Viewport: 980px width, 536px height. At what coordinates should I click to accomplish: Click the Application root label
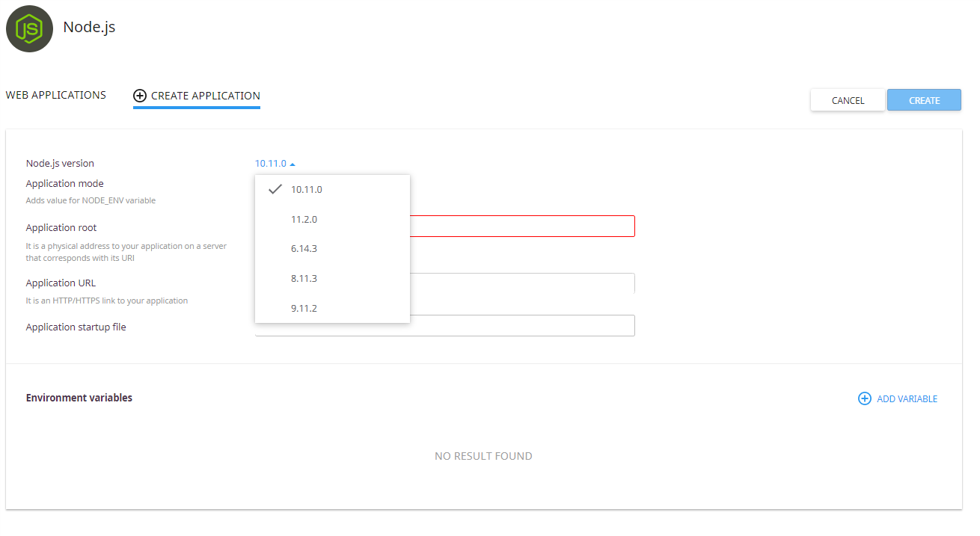[x=61, y=227]
